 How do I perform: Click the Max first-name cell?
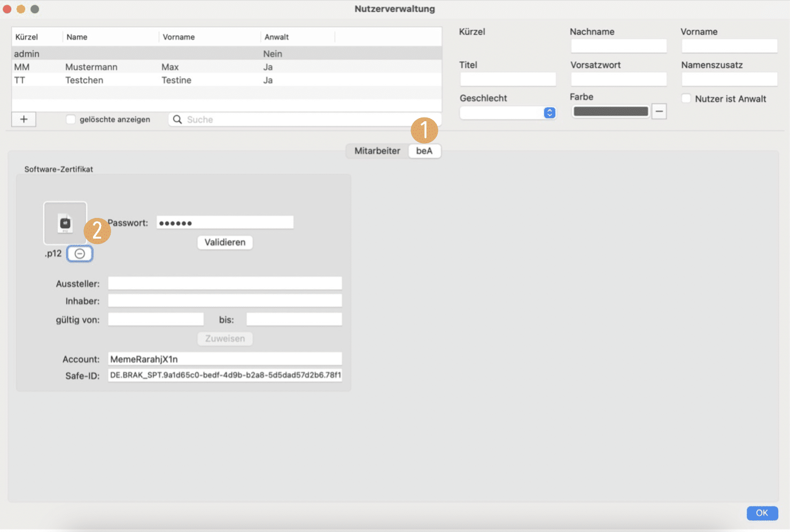(x=170, y=67)
